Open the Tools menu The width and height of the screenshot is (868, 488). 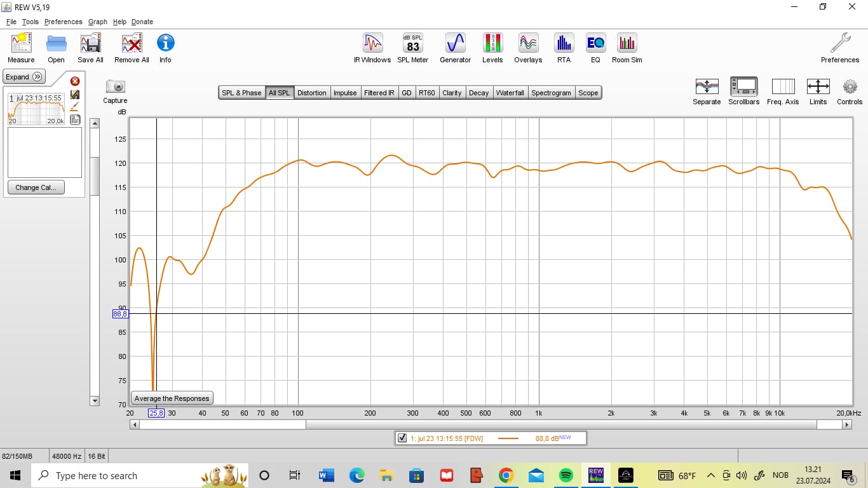[x=30, y=22]
